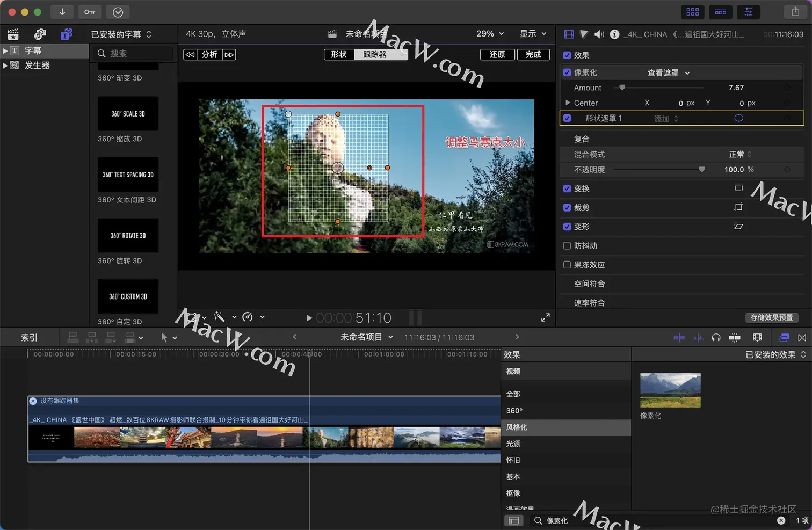Viewport: 812px width, 530px height.
Task: Show the Titles and Generators sidebar
Action: point(67,34)
